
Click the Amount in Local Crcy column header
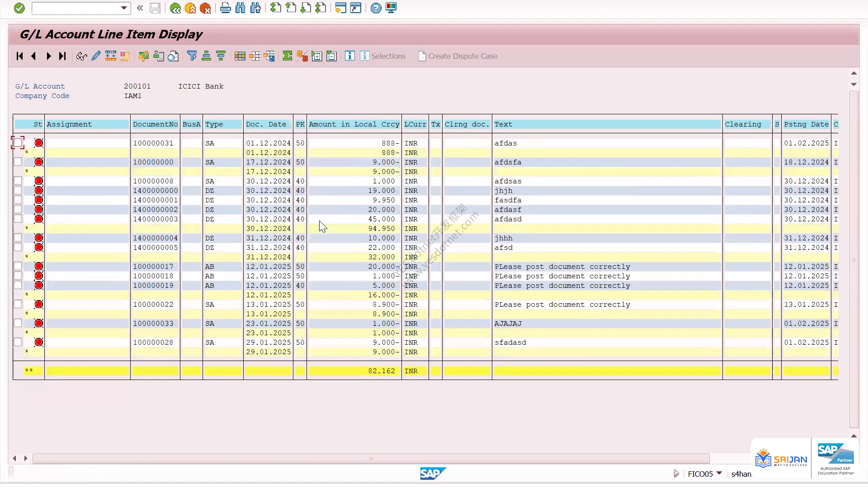[x=354, y=124]
